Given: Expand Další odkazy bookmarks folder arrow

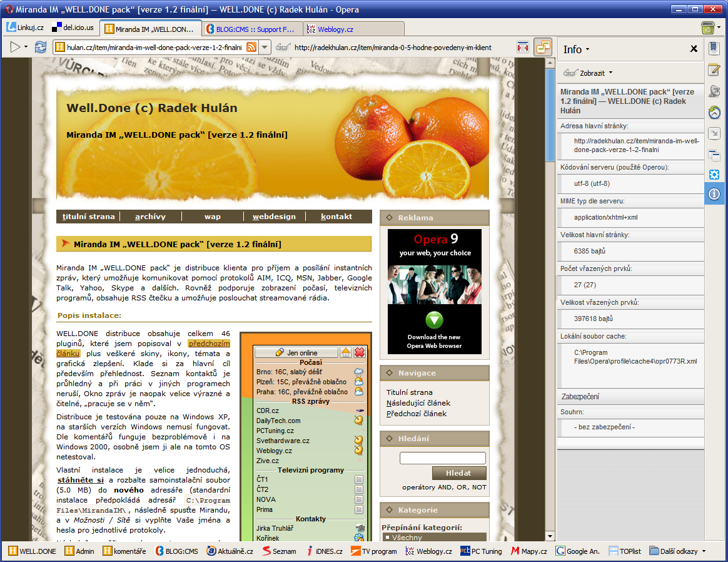Looking at the screenshot, I should tap(704, 551).
